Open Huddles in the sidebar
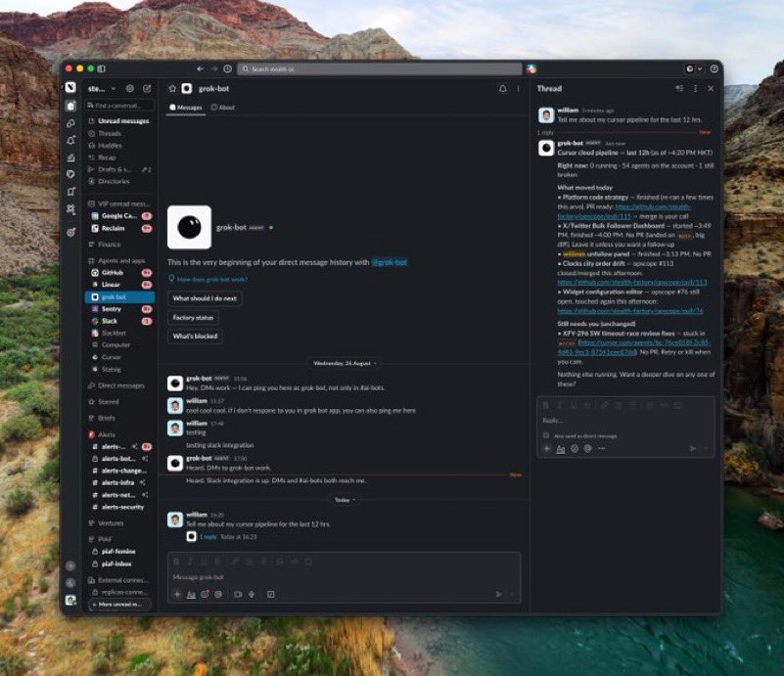The height and width of the screenshot is (676, 784). click(x=119, y=146)
